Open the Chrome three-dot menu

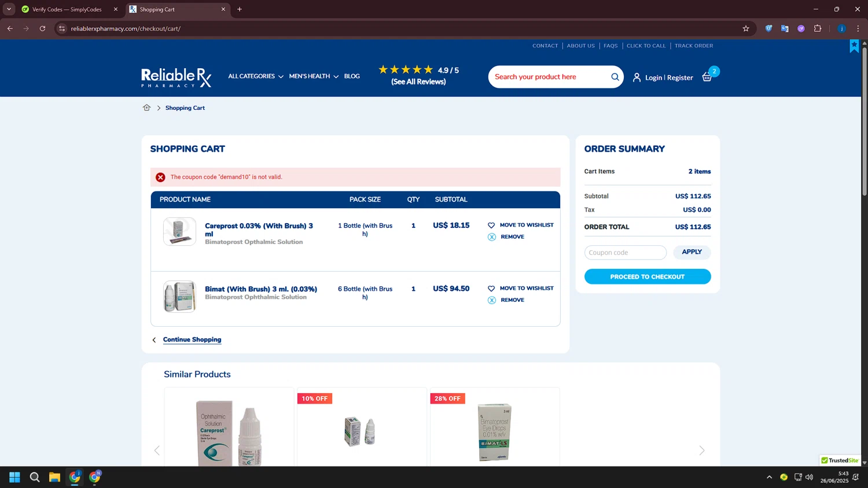click(x=858, y=28)
